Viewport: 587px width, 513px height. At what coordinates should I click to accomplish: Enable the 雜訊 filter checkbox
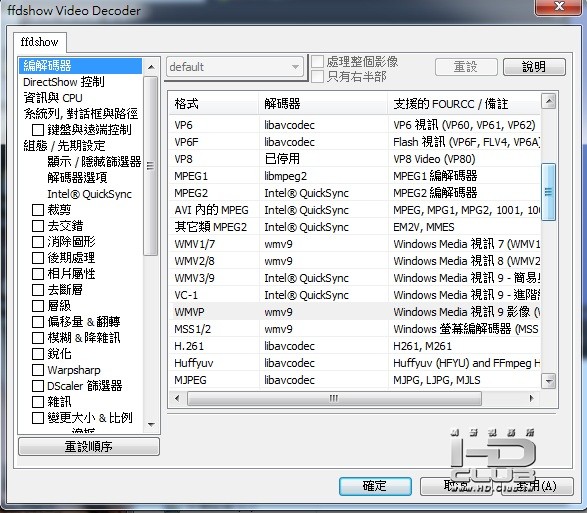[38, 402]
